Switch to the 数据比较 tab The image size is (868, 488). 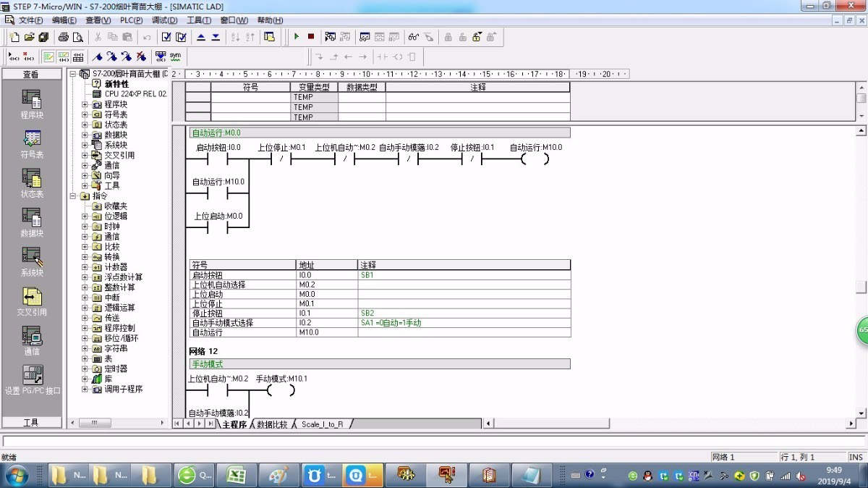272,424
